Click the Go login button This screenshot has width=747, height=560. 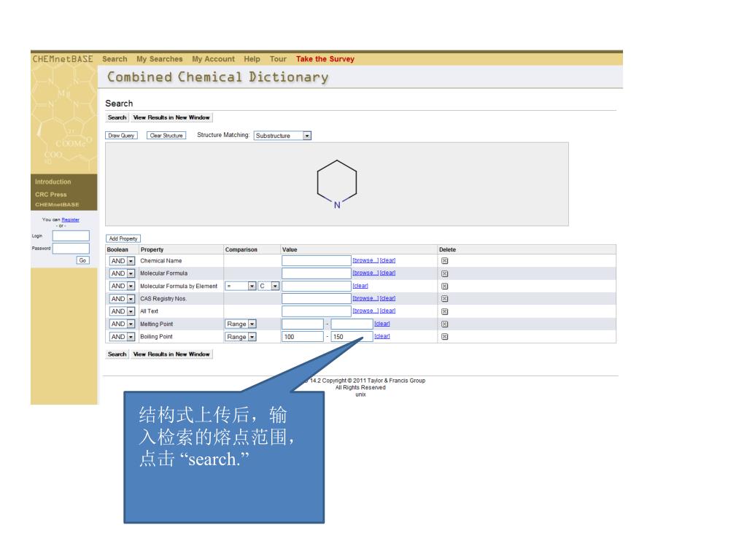tap(83, 260)
